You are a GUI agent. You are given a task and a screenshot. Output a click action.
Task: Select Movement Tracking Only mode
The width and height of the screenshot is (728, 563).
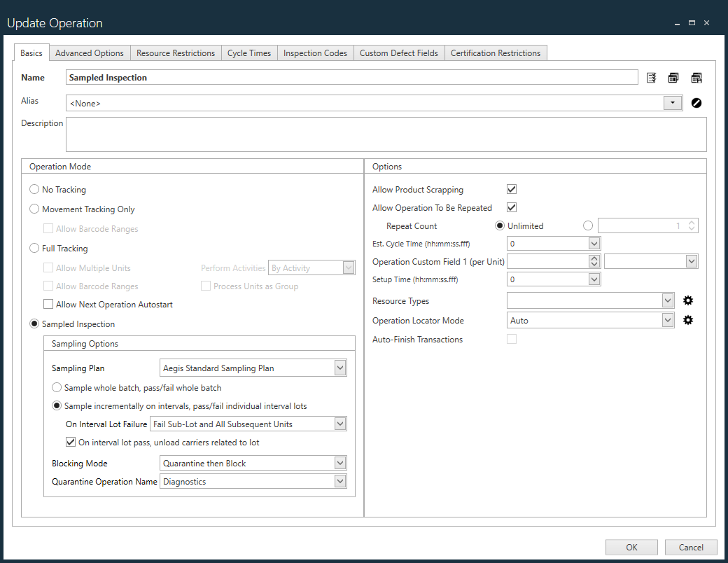pyautogui.click(x=34, y=209)
